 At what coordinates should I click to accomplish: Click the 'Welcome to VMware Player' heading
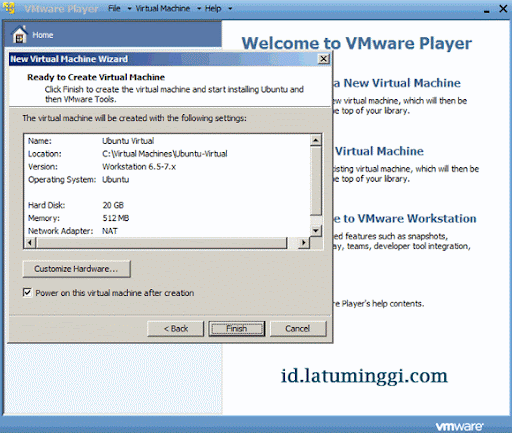coord(357,43)
